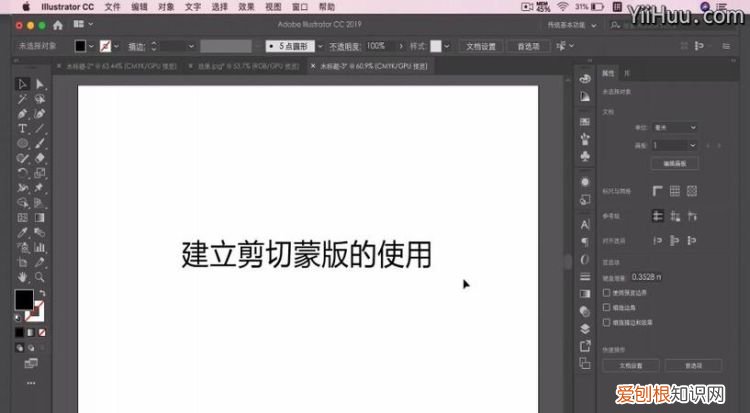Select the Curvature tool

40,114
